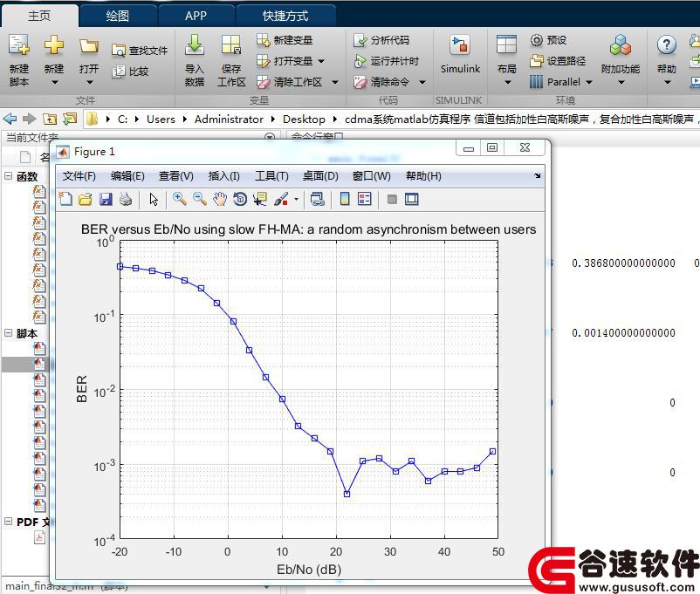Open the 新建 dropdown arrow
Image resolution: width=700 pixels, height=594 pixels.
tap(54, 82)
